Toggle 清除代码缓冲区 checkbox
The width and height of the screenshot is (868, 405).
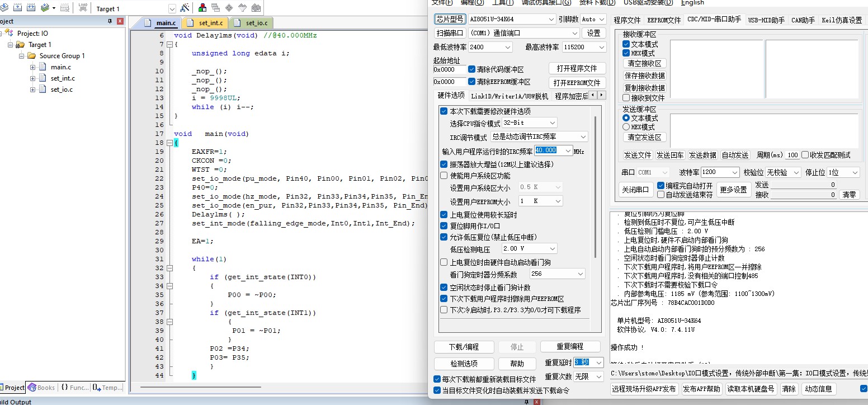(471, 69)
